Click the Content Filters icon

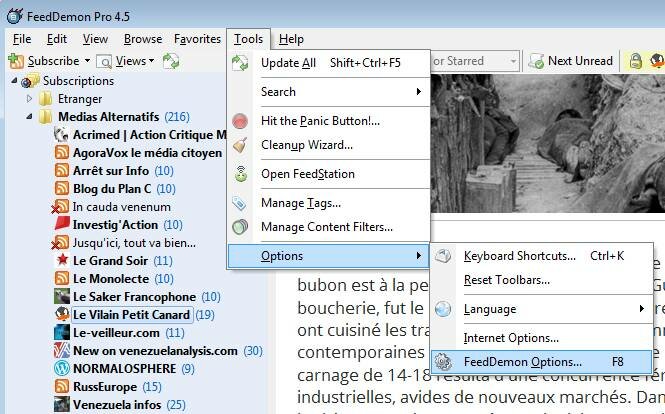[240, 227]
